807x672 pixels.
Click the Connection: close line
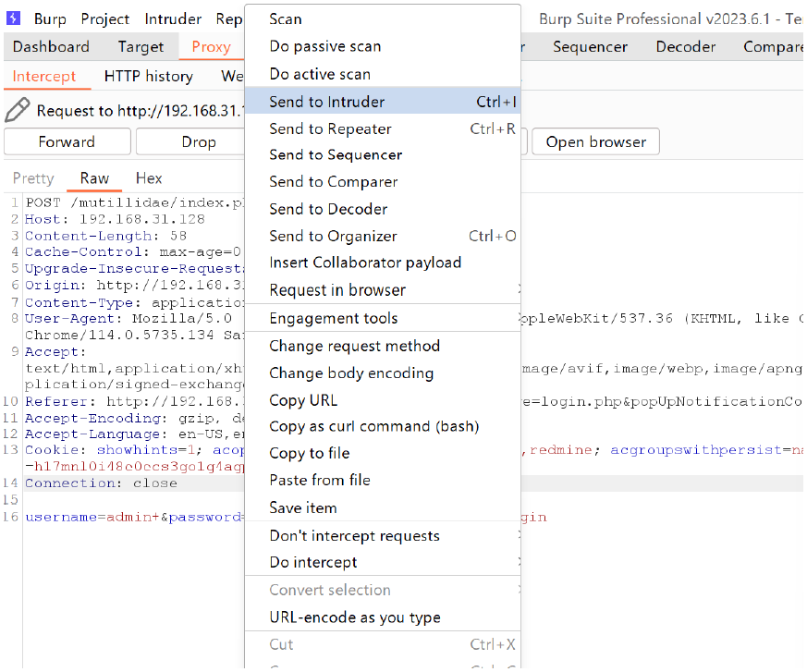[x=101, y=483]
